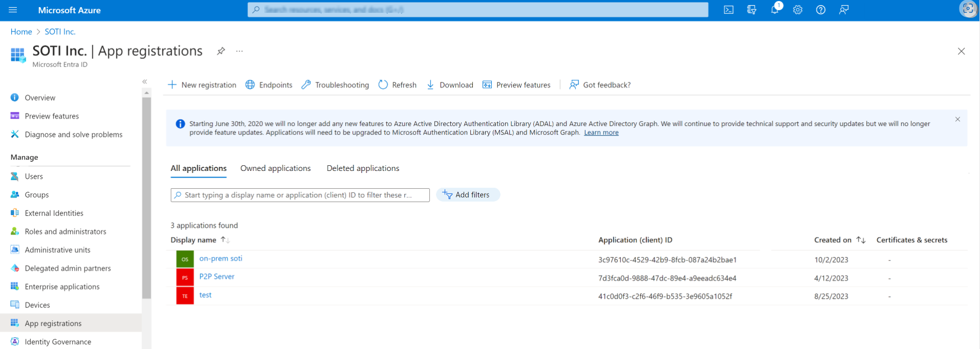Viewport: 980px width, 349px height.
Task: Click the account avatar
Action: 968,9
